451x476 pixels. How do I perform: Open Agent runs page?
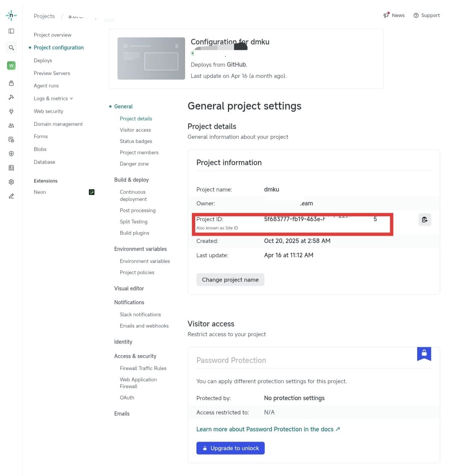coord(46,86)
